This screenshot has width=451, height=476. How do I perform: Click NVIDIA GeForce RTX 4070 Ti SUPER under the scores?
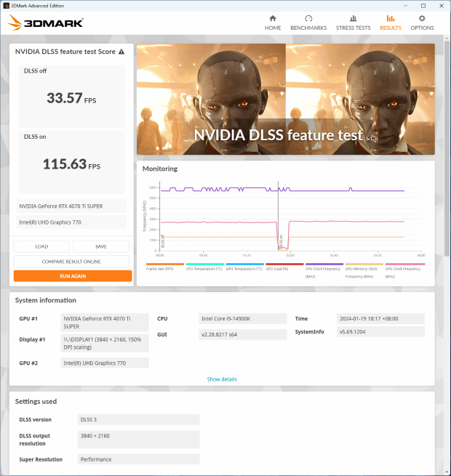(71, 206)
